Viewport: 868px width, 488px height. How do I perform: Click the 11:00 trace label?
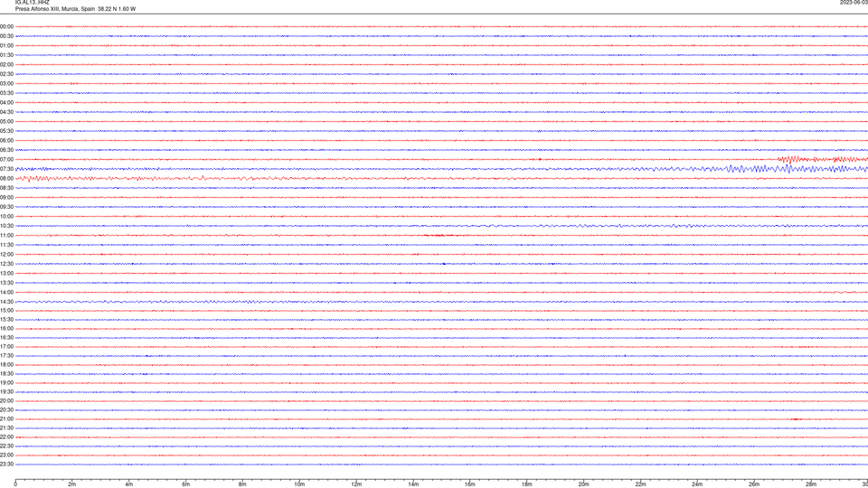click(x=6, y=236)
